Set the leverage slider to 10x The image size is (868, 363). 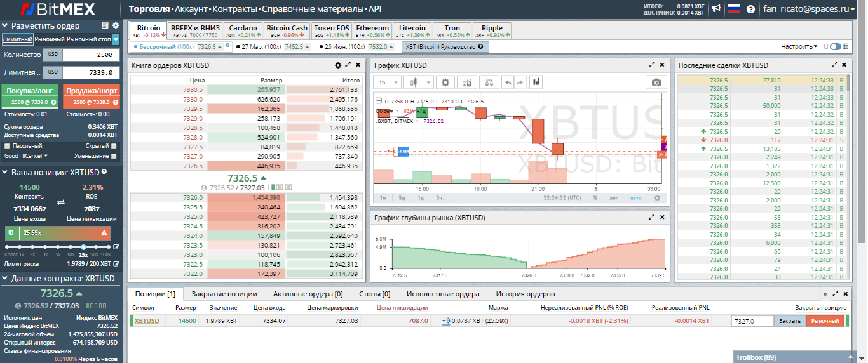point(71,247)
